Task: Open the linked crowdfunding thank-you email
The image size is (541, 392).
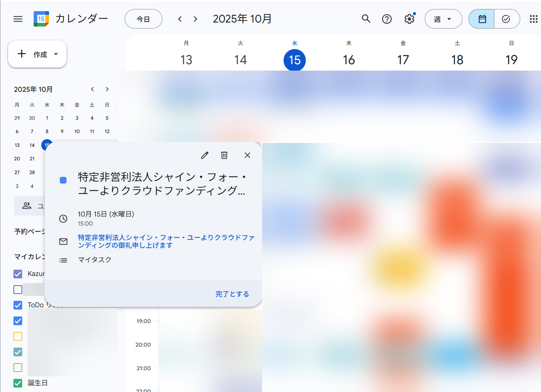Action: coord(166,241)
